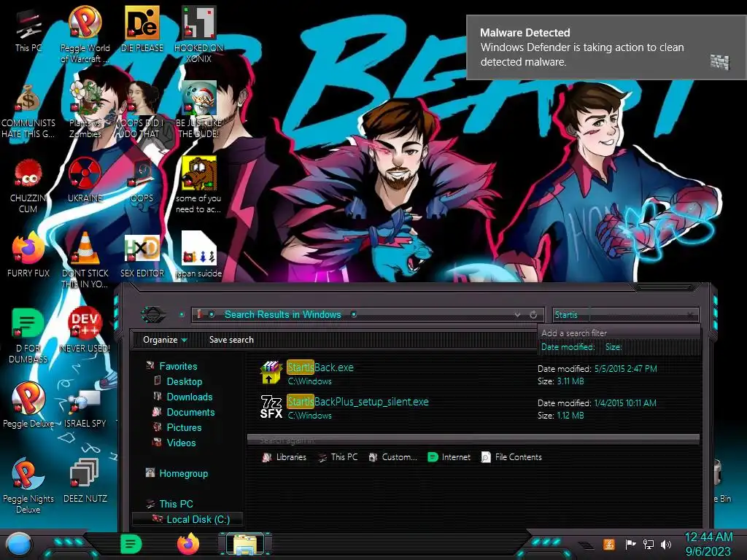Open Videos in the navigation pane
747x560 pixels.
tap(181, 443)
